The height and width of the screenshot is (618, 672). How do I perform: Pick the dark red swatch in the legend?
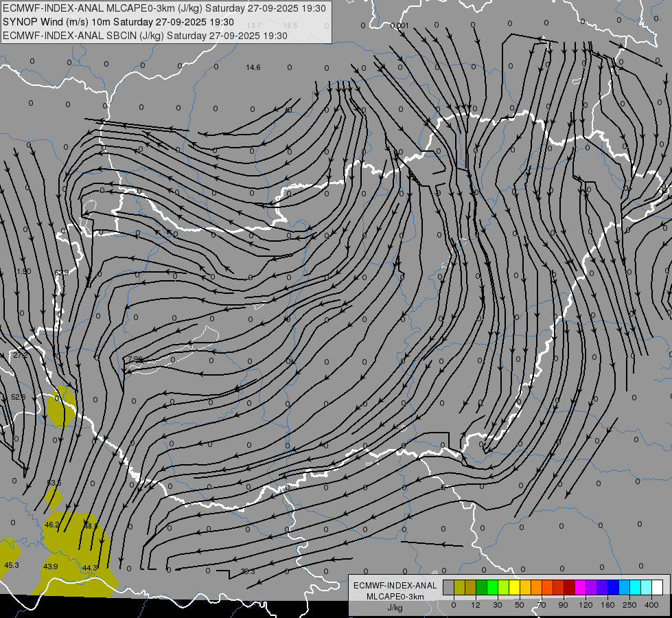[x=569, y=587]
